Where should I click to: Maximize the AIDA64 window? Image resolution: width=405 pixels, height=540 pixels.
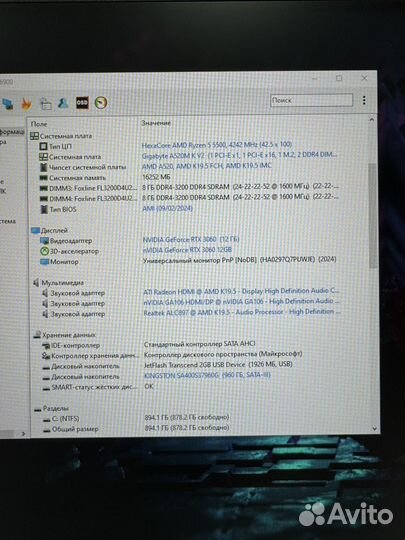(339, 79)
